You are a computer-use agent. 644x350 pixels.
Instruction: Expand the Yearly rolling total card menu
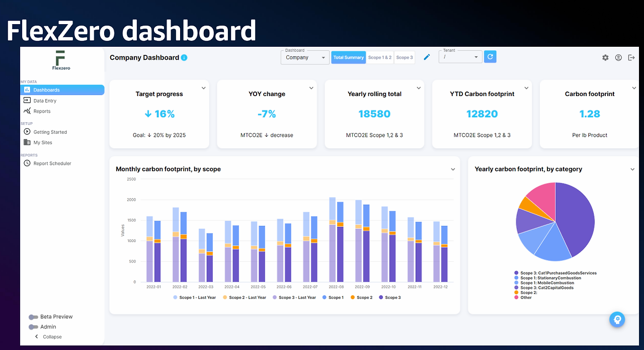(419, 88)
